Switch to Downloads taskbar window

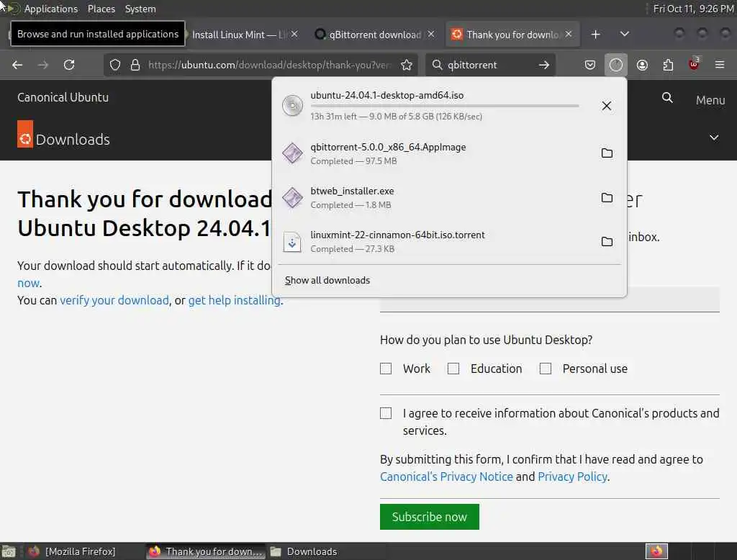[x=304, y=551]
